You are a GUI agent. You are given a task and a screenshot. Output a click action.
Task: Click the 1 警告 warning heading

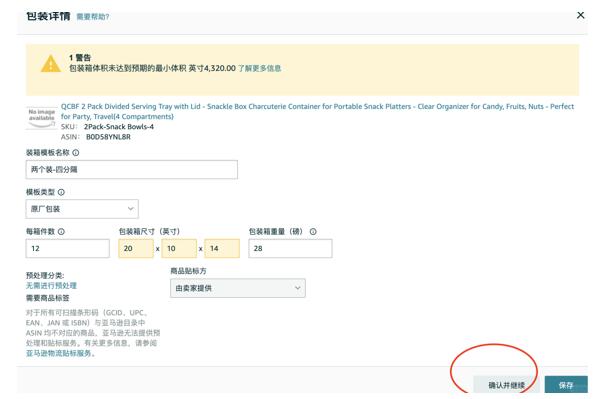click(80, 58)
